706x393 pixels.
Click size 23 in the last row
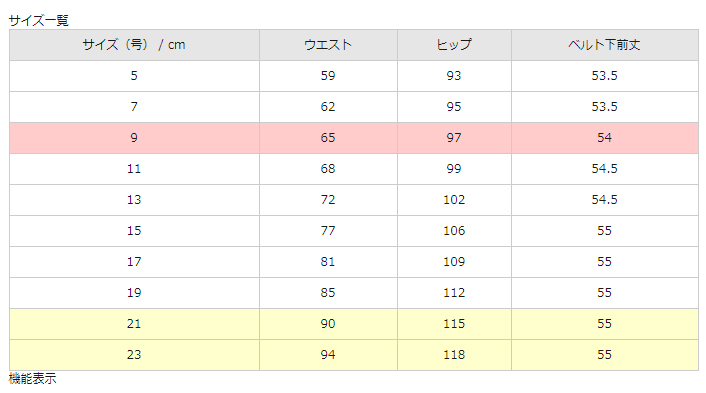[x=134, y=355]
